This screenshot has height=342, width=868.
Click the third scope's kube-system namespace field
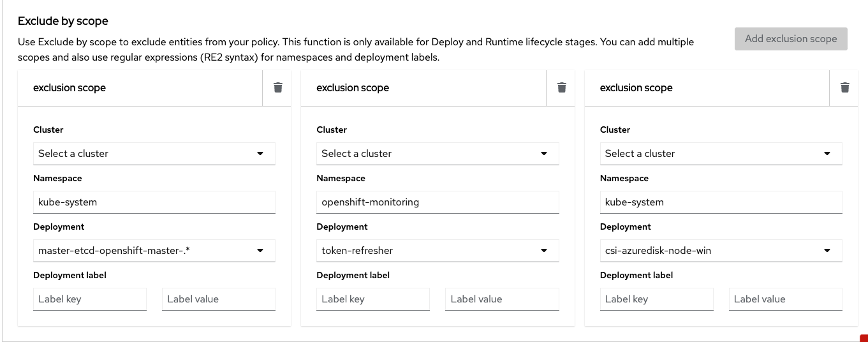pyautogui.click(x=721, y=202)
